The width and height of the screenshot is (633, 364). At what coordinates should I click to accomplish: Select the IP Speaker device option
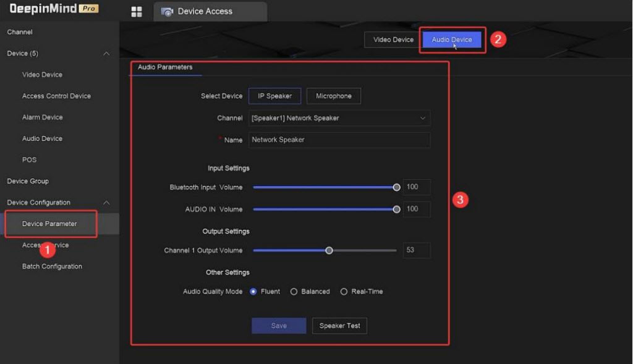(x=274, y=96)
